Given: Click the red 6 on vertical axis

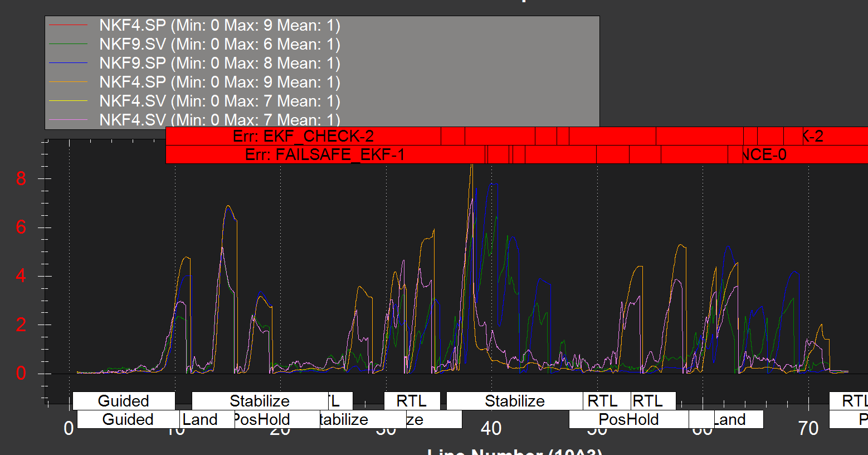Looking at the screenshot, I should click(x=21, y=227).
